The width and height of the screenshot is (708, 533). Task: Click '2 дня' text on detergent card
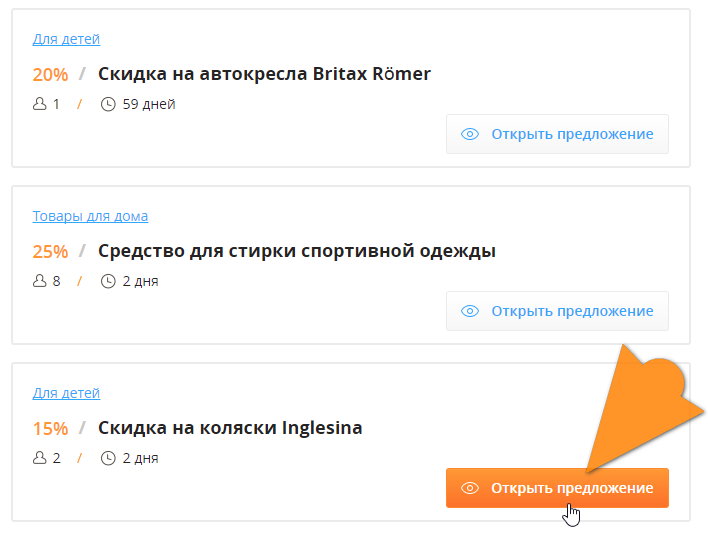pos(140,281)
